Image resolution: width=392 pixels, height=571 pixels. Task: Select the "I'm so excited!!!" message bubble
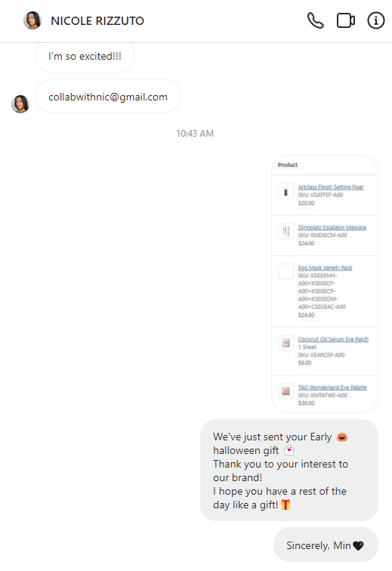tap(85, 57)
